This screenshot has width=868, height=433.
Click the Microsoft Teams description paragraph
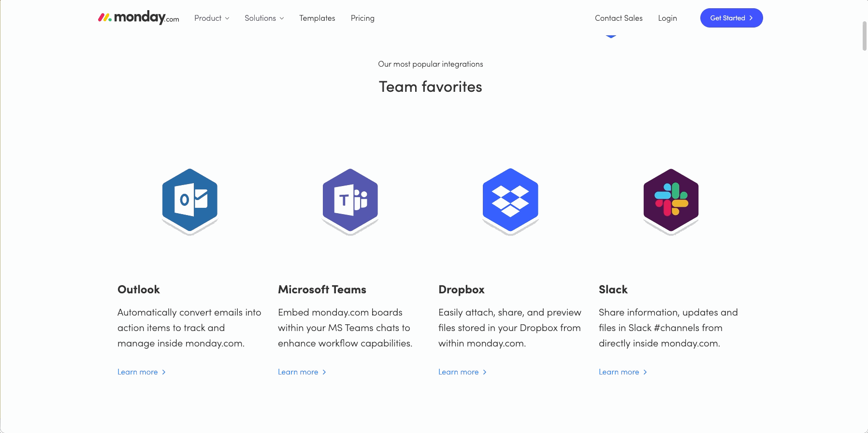coord(345,328)
